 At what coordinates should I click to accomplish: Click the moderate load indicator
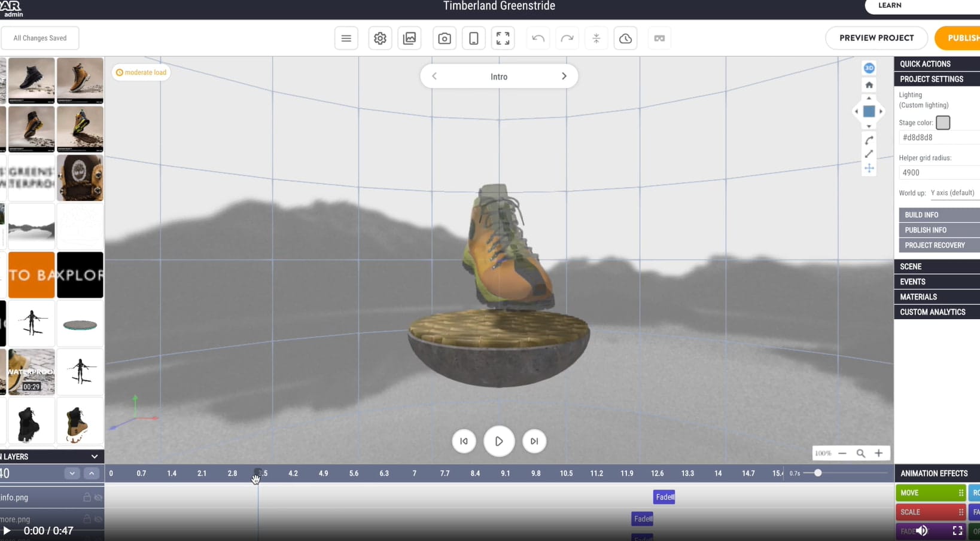click(x=141, y=72)
